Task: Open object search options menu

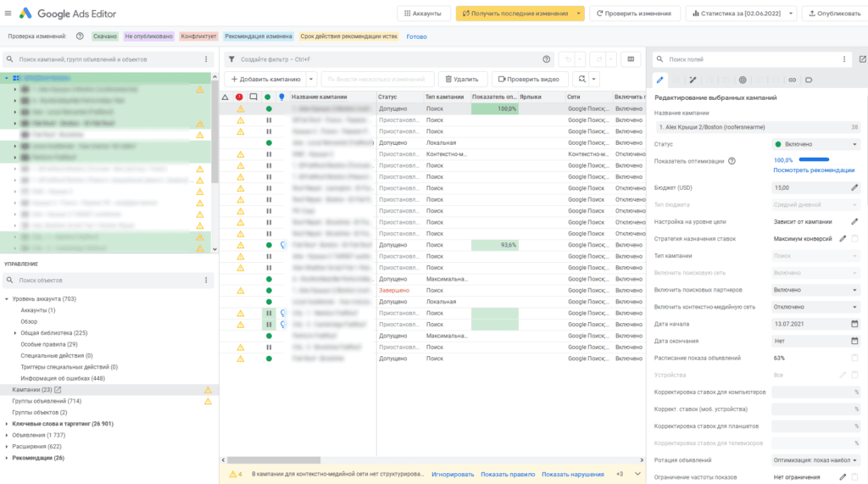Action: point(207,281)
